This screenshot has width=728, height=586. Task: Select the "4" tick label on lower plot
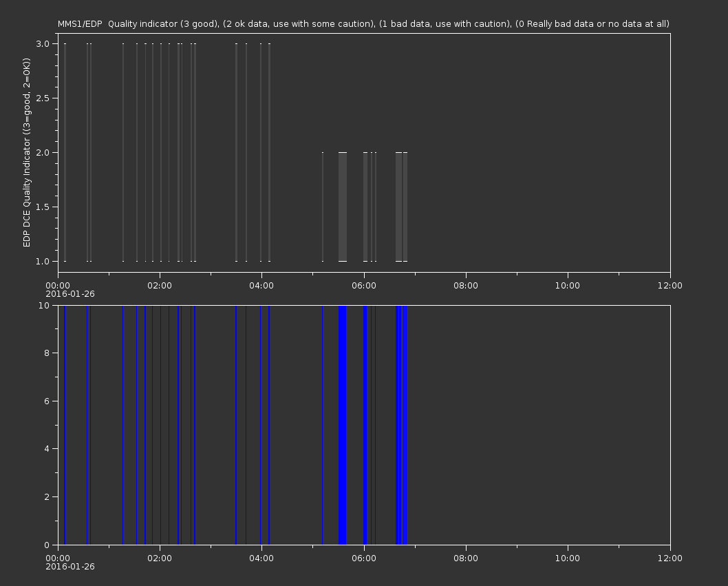pos(47,449)
